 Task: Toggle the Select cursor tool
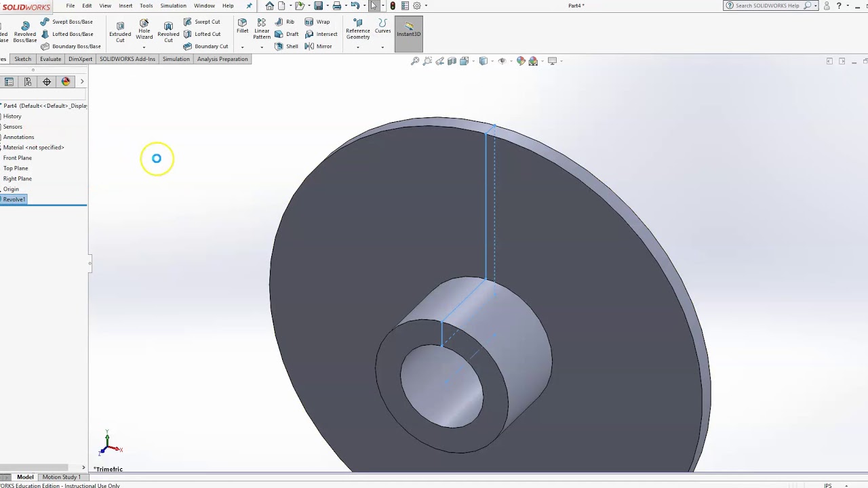pyautogui.click(x=373, y=5)
